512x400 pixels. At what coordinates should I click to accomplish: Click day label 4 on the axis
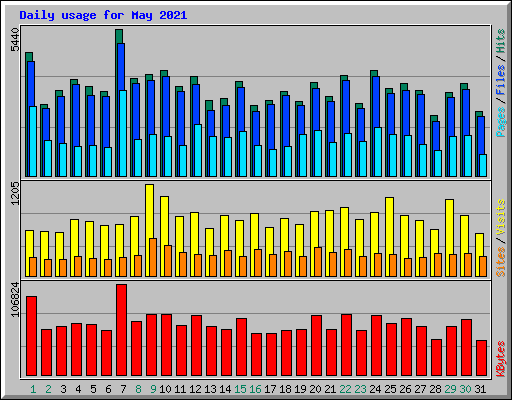[78, 389]
